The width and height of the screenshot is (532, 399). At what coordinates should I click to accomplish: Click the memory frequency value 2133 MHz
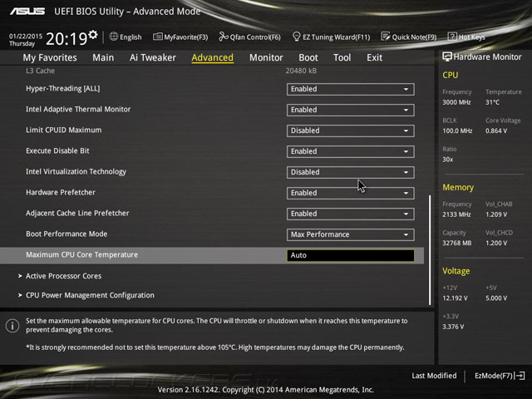click(x=456, y=214)
